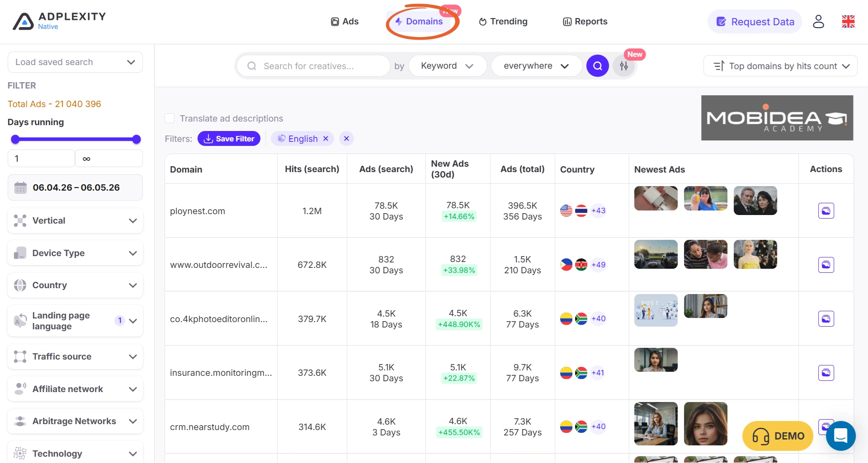This screenshot has width=868, height=463.
Task: Click minimum days running input
Action: [x=41, y=159]
